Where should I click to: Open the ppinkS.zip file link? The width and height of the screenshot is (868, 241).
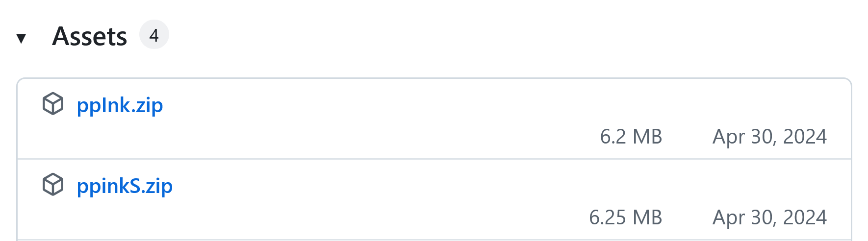click(125, 186)
